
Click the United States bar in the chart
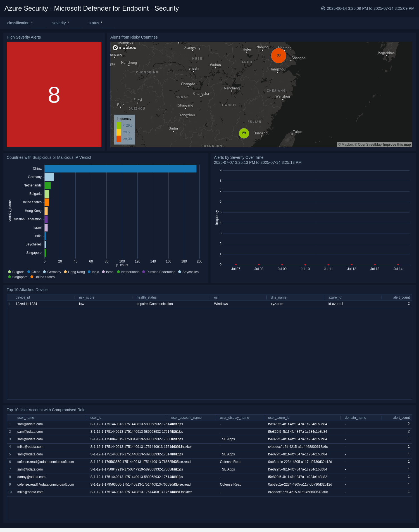[x=47, y=202]
